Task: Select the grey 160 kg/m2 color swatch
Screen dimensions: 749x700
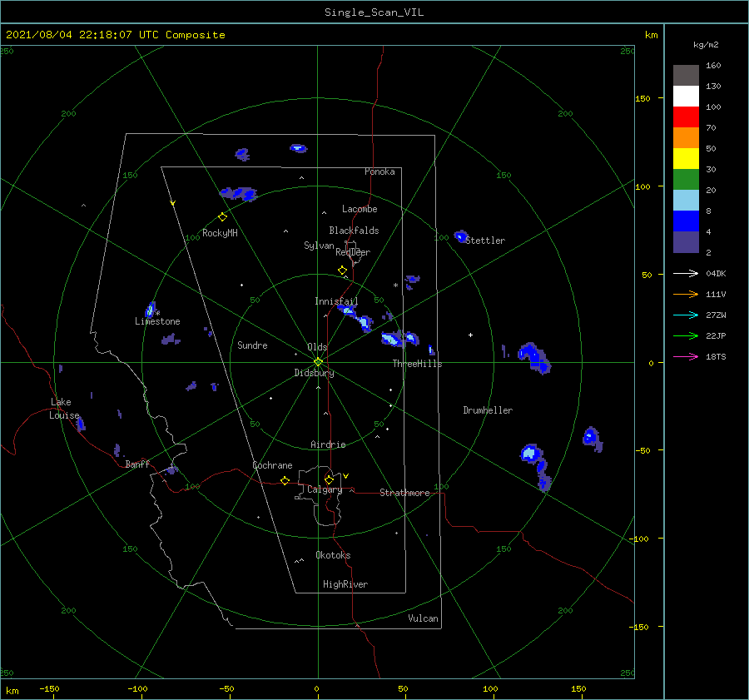Action: (x=686, y=76)
